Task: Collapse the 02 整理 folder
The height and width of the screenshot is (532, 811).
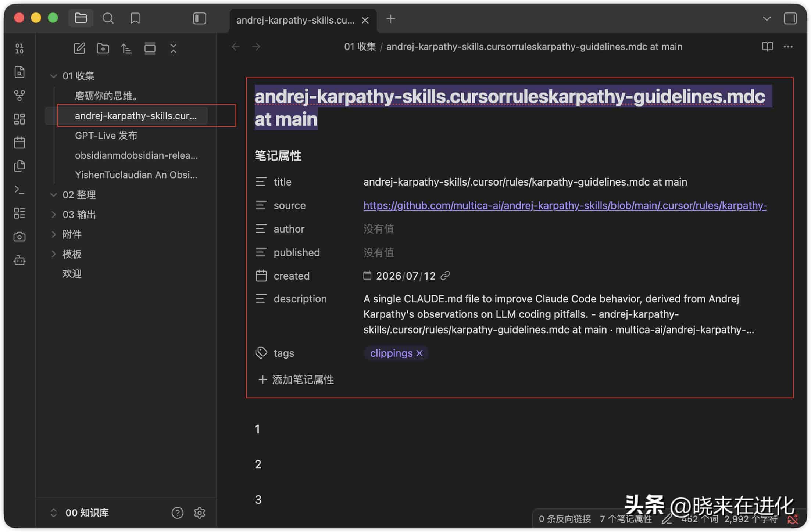Action: [x=54, y=195]
